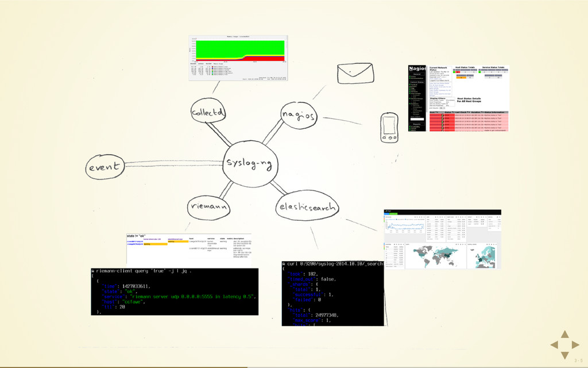Click the hand-drawn envelope icon

point(355,73)
